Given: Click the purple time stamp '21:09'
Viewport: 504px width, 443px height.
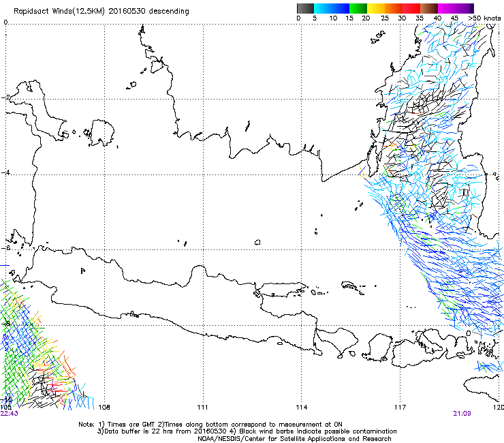Looking at the screenshot, I should pyautogui.click(x=462, y=414).
